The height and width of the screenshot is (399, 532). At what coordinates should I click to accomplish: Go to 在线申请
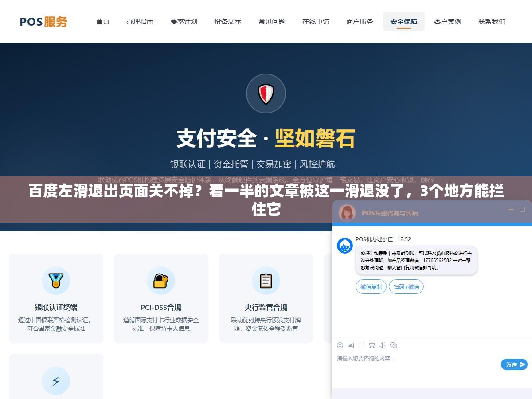[x=316, y=21]
